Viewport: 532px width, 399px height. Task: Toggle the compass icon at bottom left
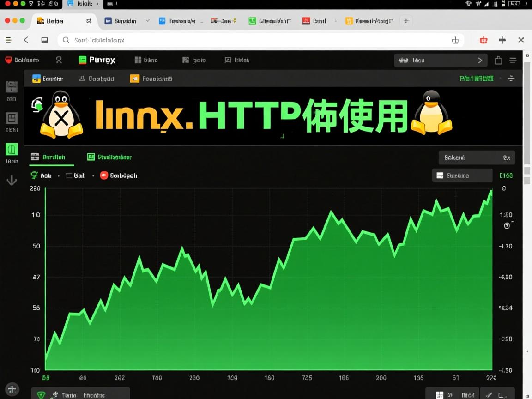(x=12, y=389)
